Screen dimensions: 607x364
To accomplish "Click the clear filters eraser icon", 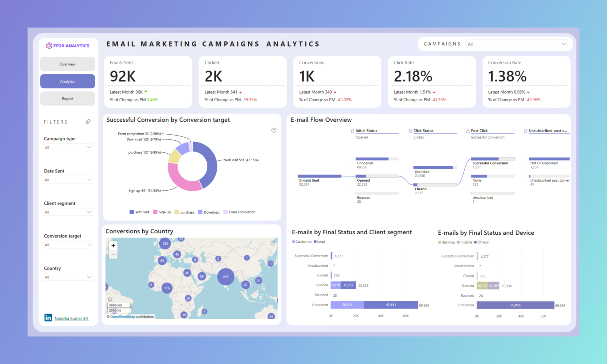I will click(88, 122).
